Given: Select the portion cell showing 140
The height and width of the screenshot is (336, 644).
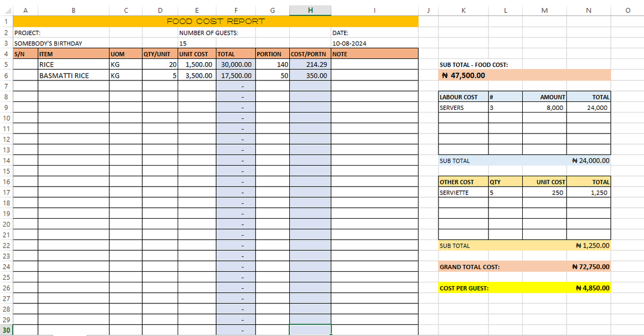Looking at the screenshot, I should click(273, 64).
